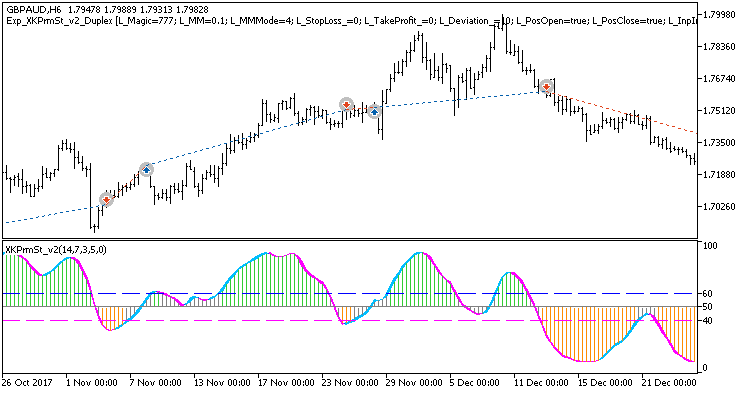The width and height of the screenshot is (750, 394).
Task: Click the 23 Nov 00:00 time label
Action: (x=349, y=383)
